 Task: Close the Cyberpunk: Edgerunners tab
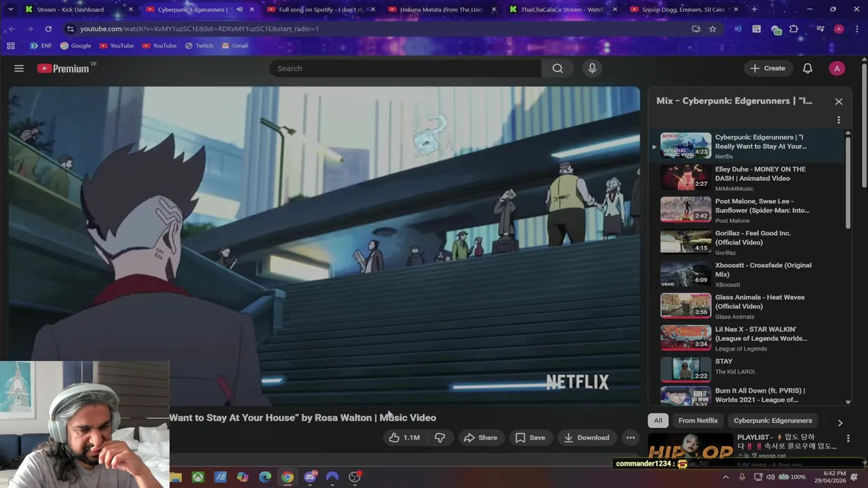(252, 9)
